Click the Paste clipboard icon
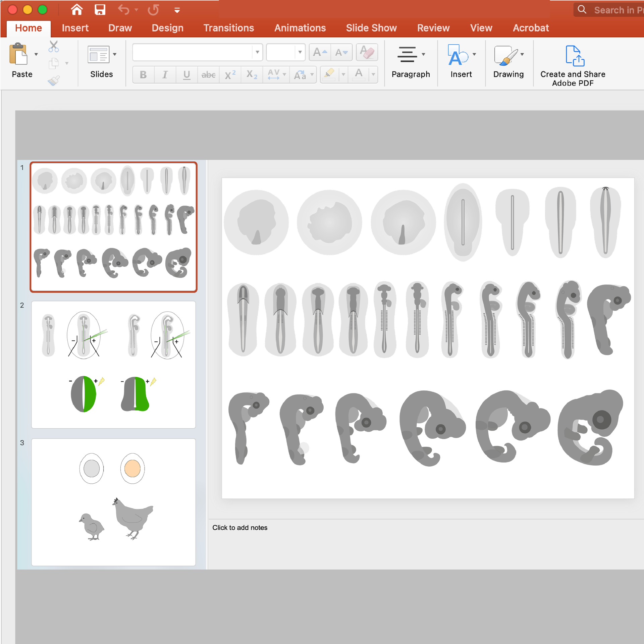 click(x=18, y=54)
